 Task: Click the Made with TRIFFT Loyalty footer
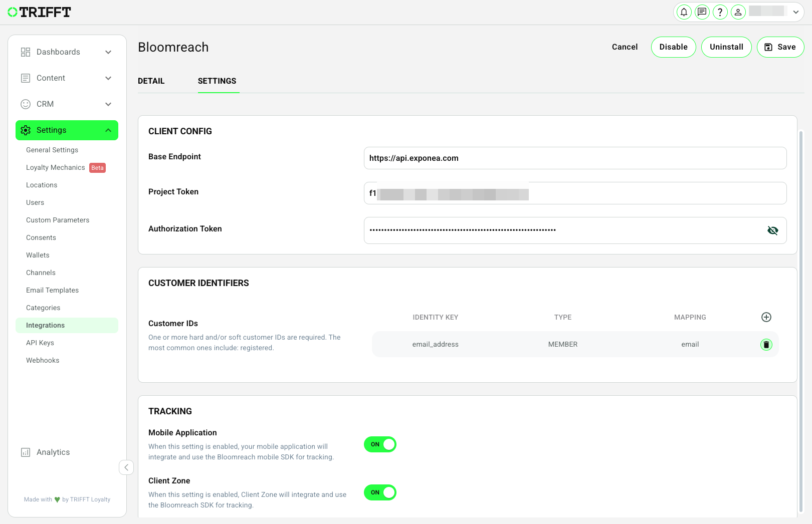(x=67, y=499)
